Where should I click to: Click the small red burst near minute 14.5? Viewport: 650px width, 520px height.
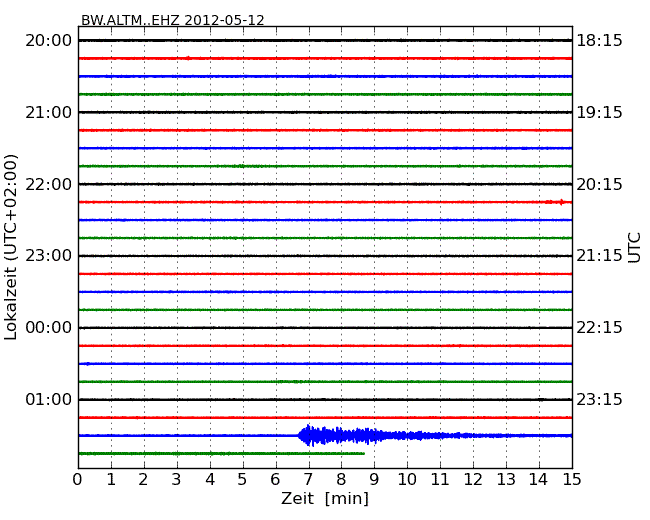555,202
